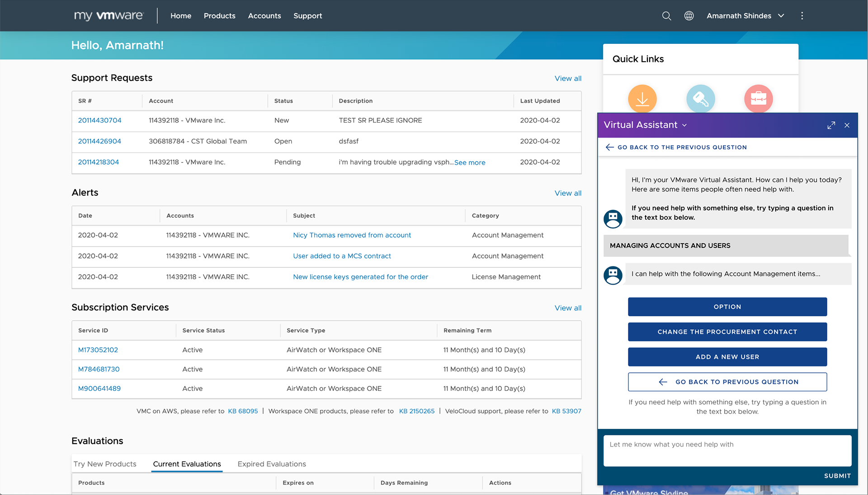Screen dimensions: 868x495
Task: Open support request 20114426904
Action: (x=99, y=141)
